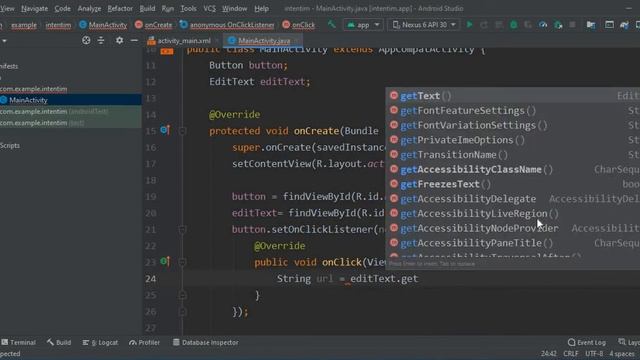
Task: Open the Build tool window
Action: pyautogui.click(x=59, y=342)
